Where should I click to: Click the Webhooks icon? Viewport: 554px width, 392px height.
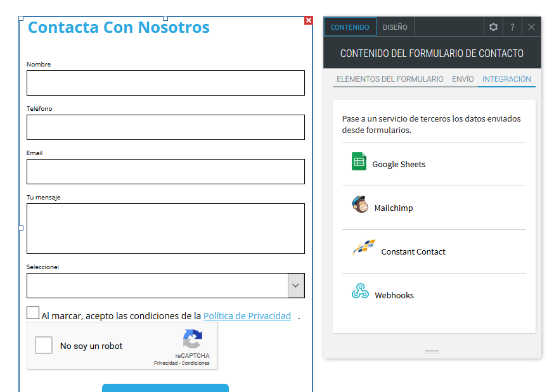[360, 291]
